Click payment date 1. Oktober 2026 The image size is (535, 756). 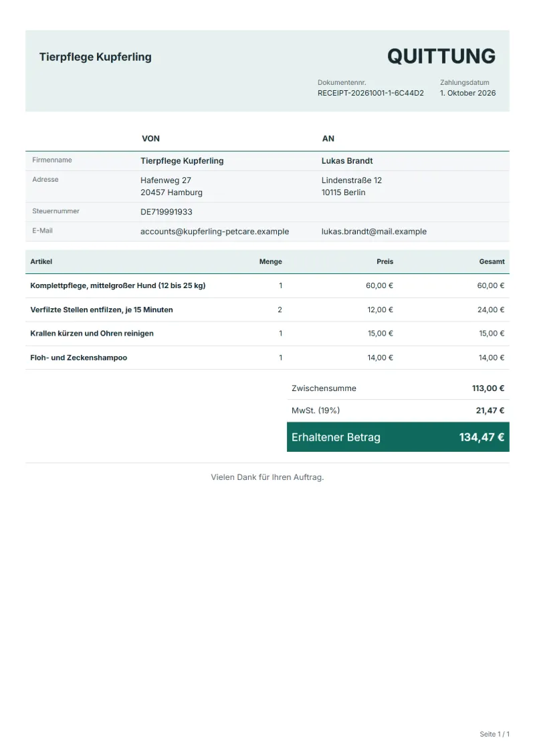(x=467, y=93)
